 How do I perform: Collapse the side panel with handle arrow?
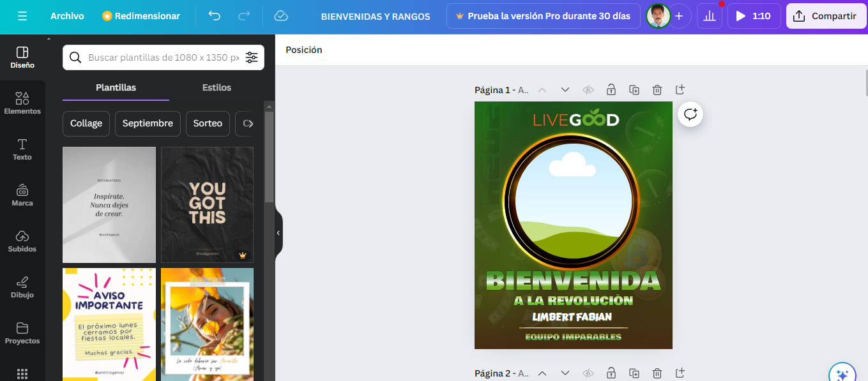(278, 233)
